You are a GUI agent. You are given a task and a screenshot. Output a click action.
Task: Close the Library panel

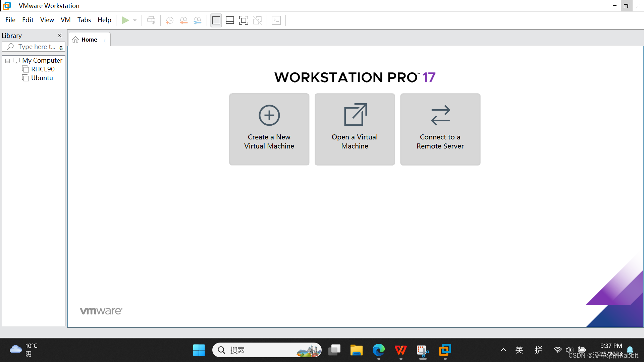coord(60,36)
